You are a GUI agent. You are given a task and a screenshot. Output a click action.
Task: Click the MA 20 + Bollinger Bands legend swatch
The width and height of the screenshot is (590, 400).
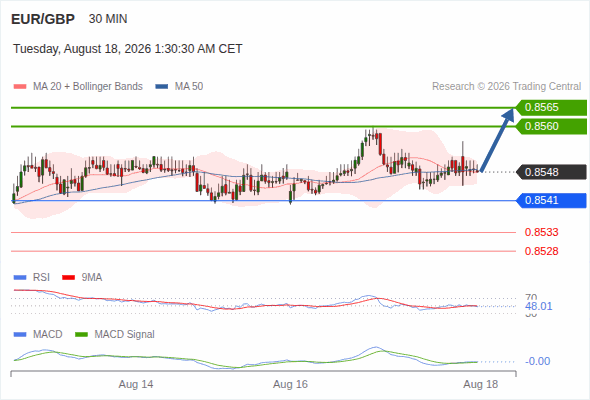20,87
